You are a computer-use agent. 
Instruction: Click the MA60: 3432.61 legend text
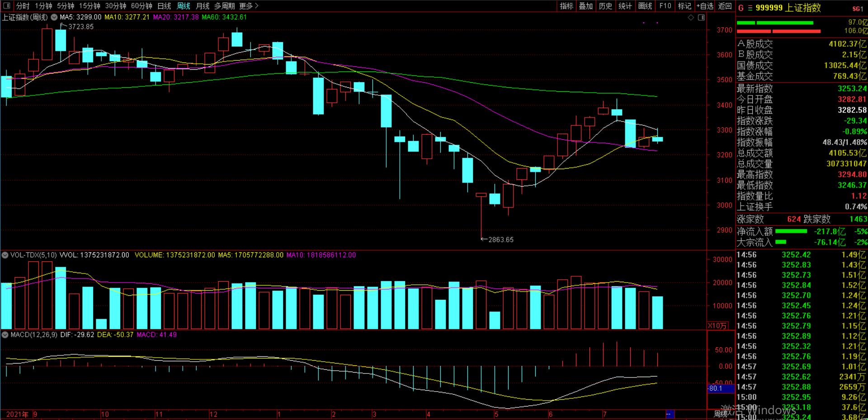pyautogui.click(x=225, y=17)
